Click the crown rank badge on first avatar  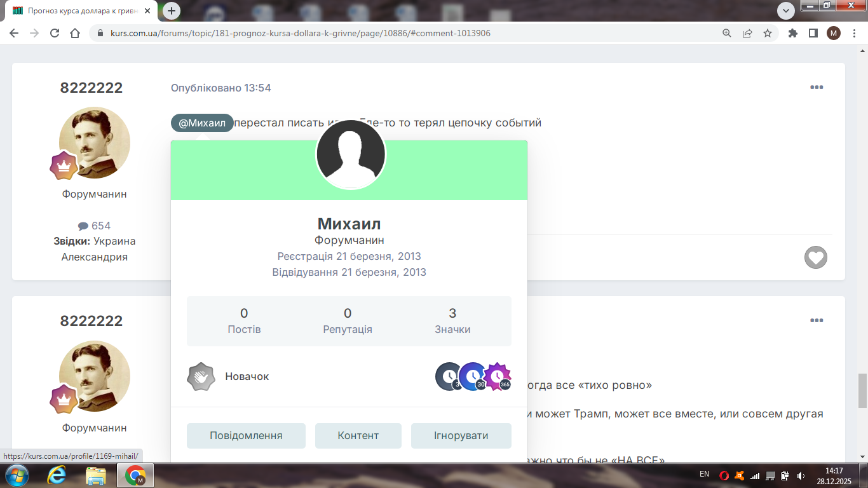(x=64, y=166)
